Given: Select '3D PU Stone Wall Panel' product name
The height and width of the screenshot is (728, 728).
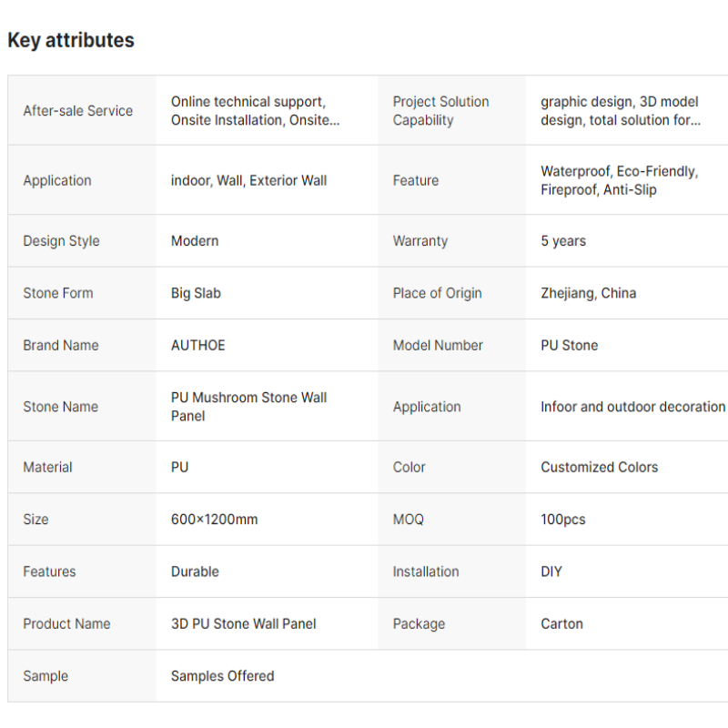Looking at the screenshot, I should [x=244, y=624].
